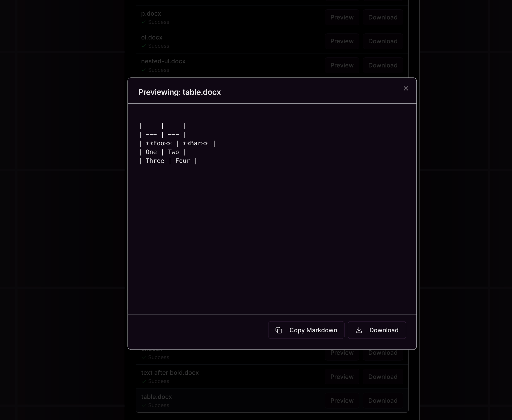Preview table.docx in the background list

[342, 401]
